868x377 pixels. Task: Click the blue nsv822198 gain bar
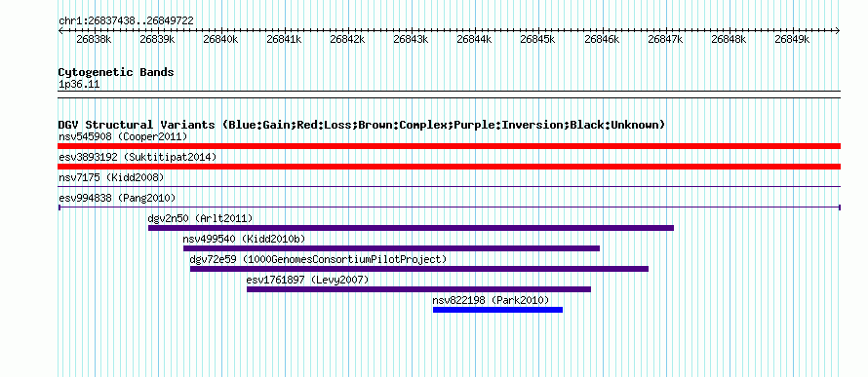pos(497,310)
